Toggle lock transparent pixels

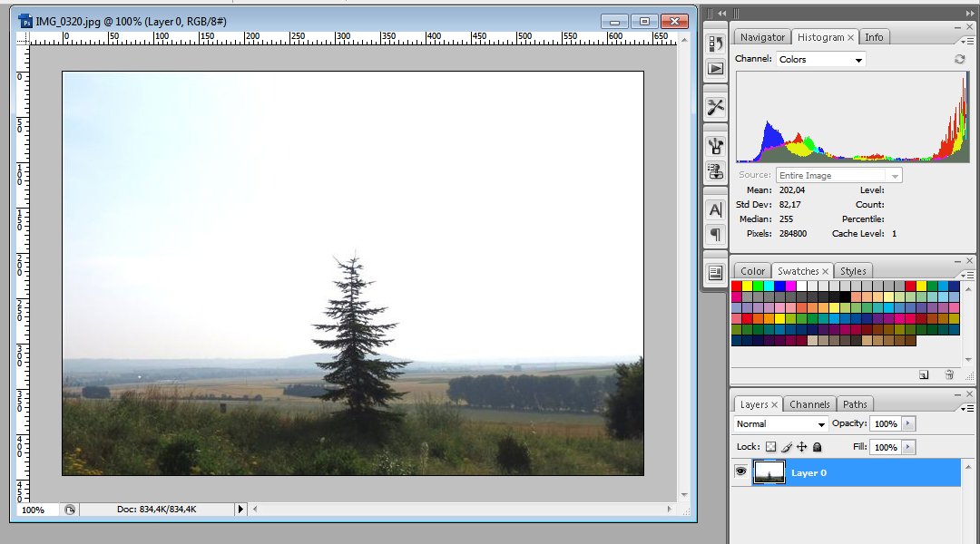(x=770, y=447)
